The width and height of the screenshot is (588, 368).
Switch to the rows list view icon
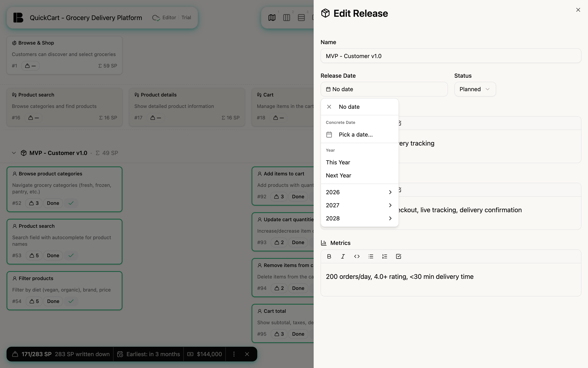pos(301,18)
